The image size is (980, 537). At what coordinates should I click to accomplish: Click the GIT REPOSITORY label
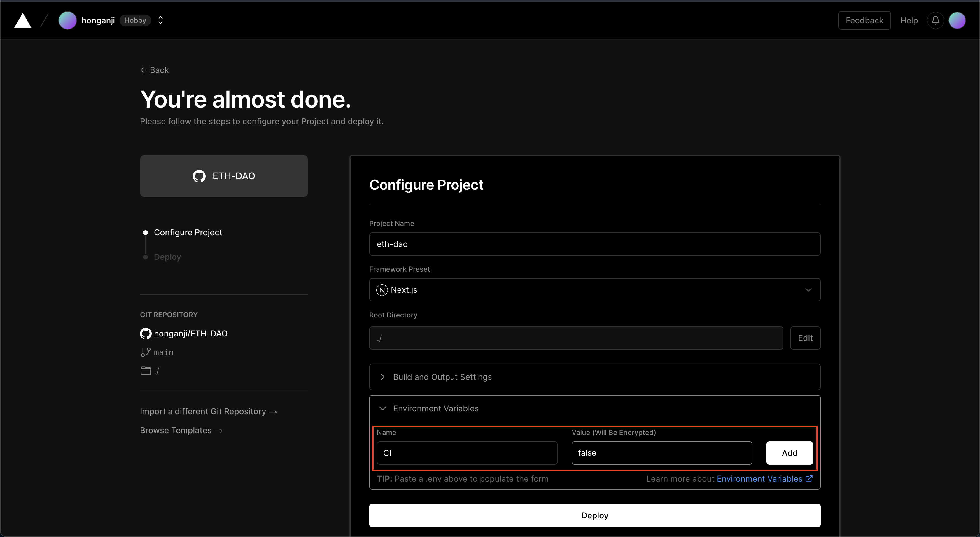coord(169,315)
